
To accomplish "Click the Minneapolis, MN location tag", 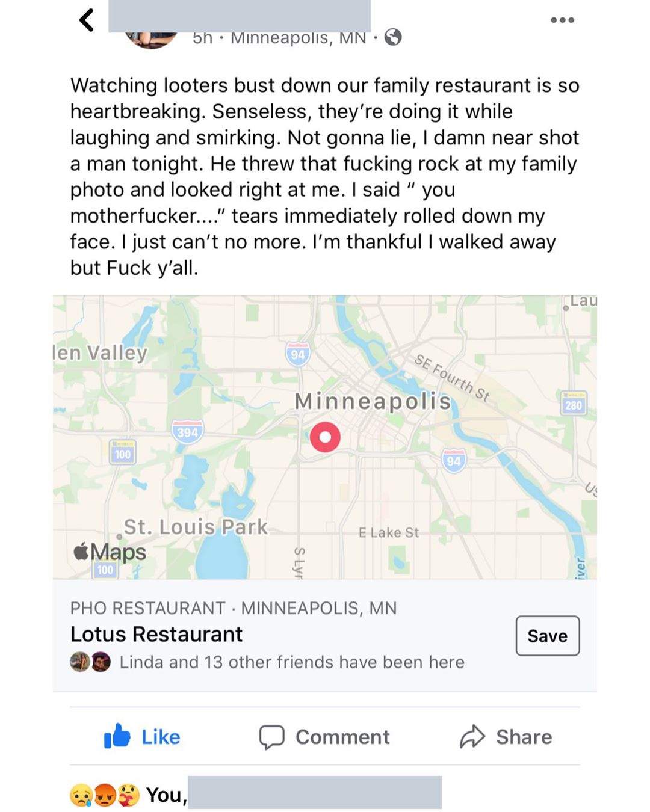I will (299, 38).
